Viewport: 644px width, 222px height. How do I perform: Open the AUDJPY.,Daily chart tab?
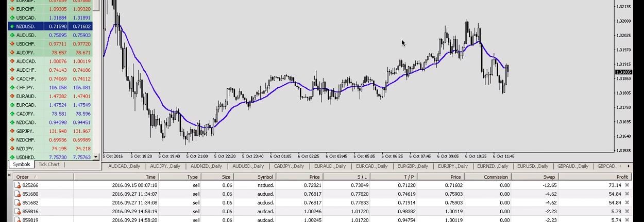[x=165, y=166]
